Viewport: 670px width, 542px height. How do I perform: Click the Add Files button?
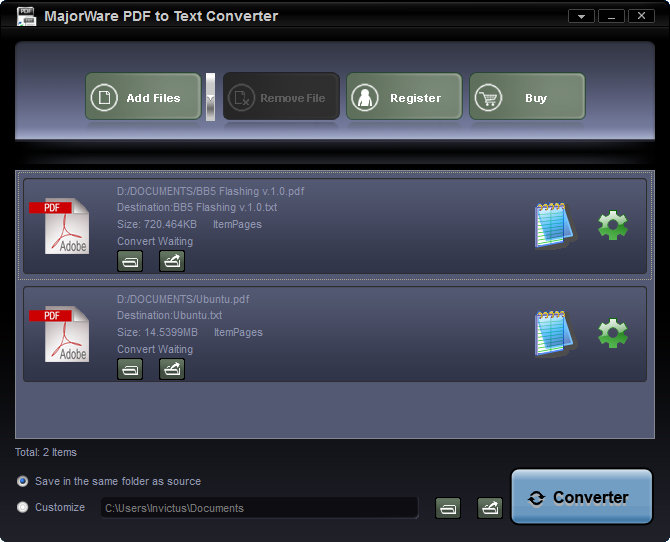pyautogui.click(x=143, y=97)
